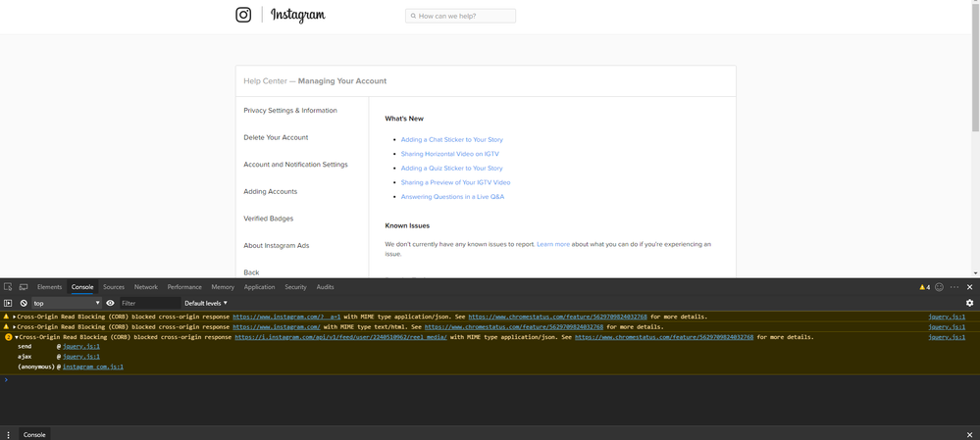
Task: Collapse the third CORB warning stack trace
Action: (x=17, y=337)
